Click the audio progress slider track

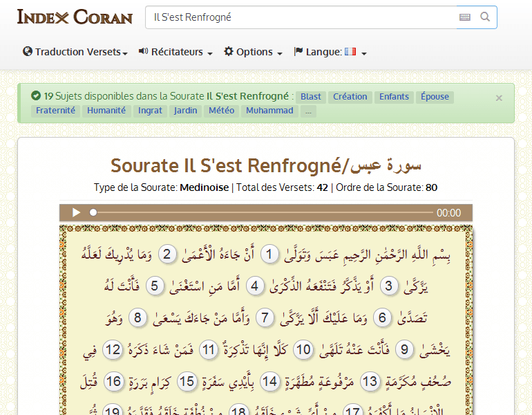(263, 212)
